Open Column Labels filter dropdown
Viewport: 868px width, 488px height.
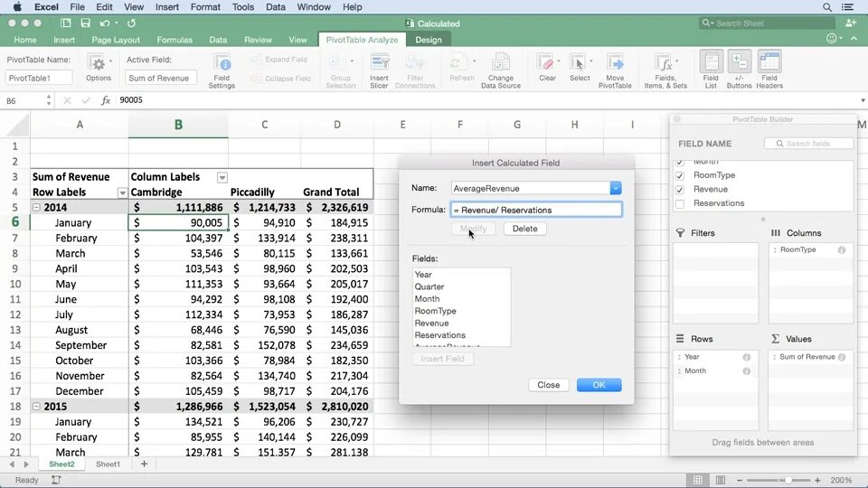pos(222,178)
